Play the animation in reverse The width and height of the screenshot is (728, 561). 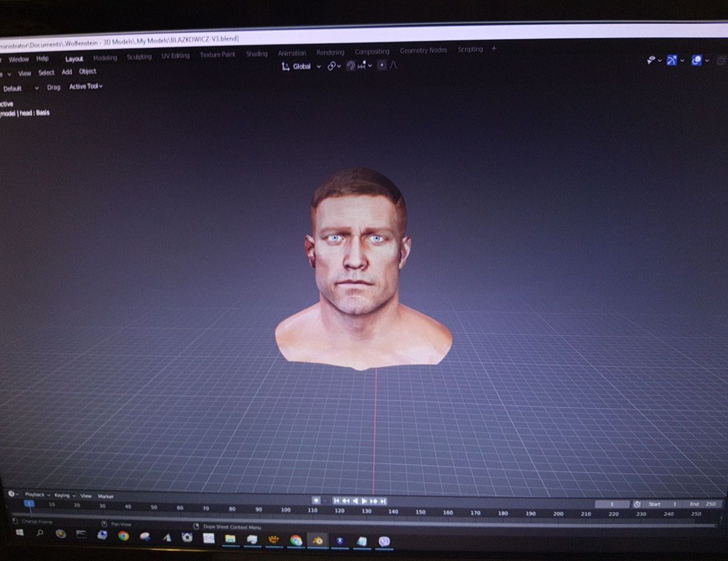[x=355, y=501]
